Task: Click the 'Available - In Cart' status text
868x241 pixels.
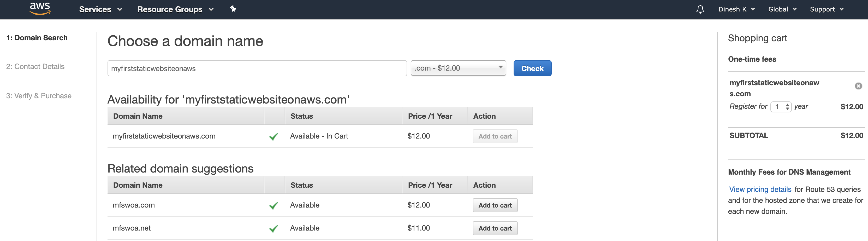Action: tap(319, 136)
